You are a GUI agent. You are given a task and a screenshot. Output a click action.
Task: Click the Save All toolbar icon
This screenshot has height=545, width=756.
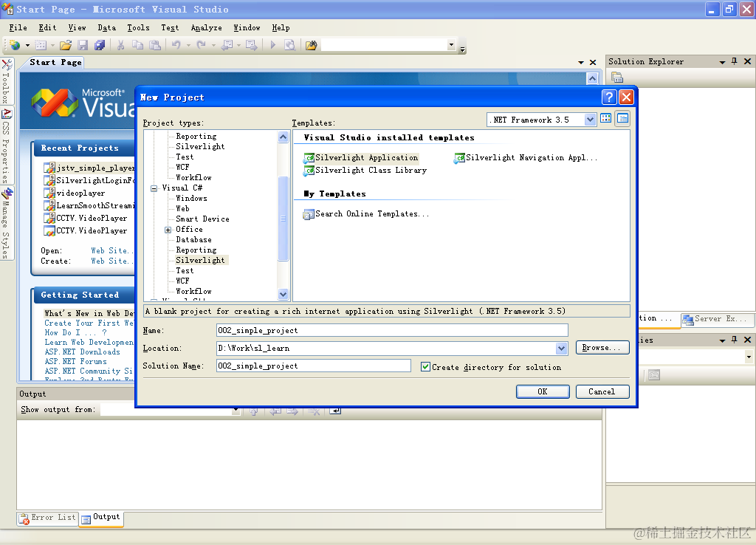(100, 45)
